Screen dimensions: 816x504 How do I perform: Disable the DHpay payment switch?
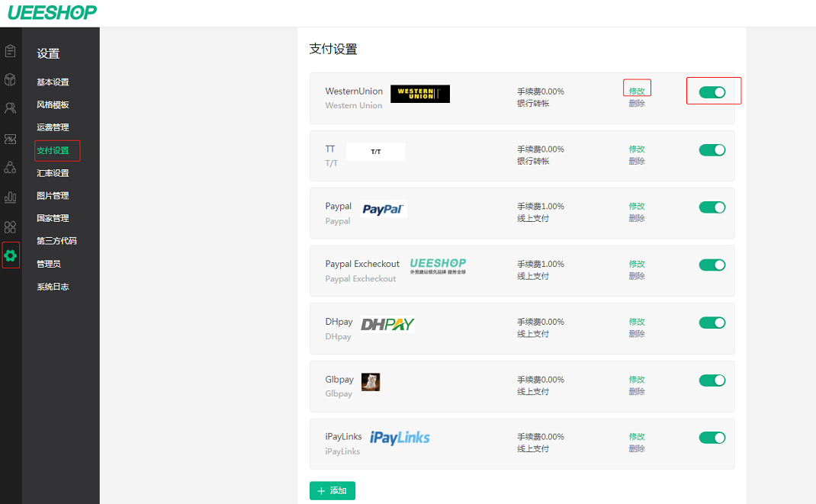pos(712,323)
